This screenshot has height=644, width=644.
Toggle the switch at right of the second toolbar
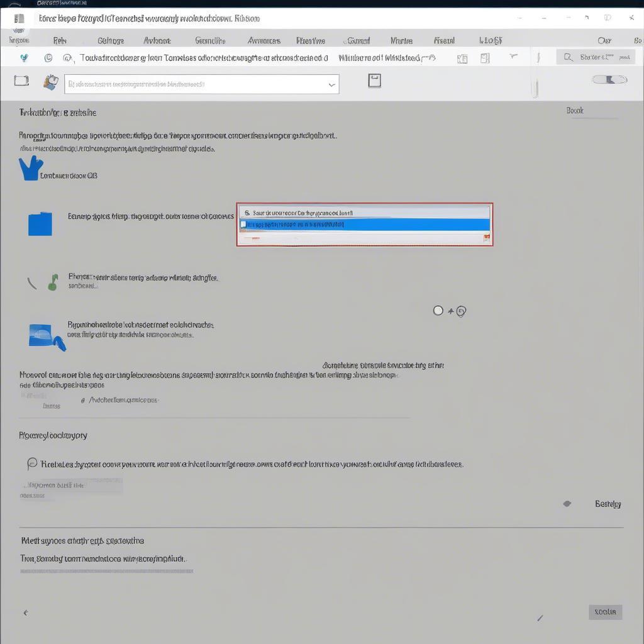[x=609, y=80]
